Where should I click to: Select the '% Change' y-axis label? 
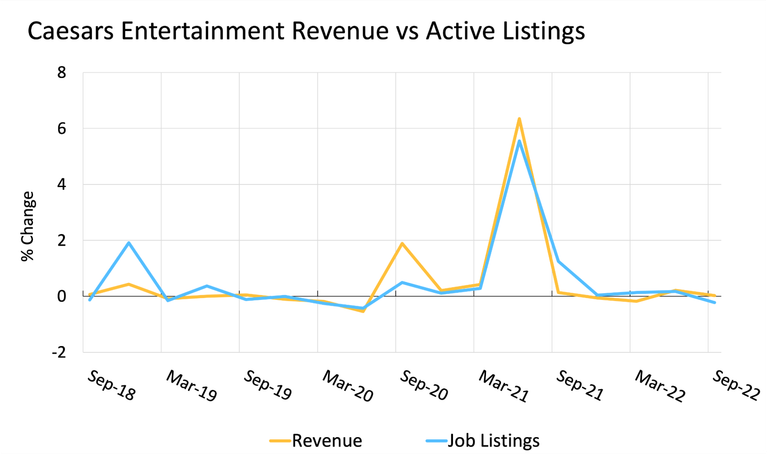28,226
